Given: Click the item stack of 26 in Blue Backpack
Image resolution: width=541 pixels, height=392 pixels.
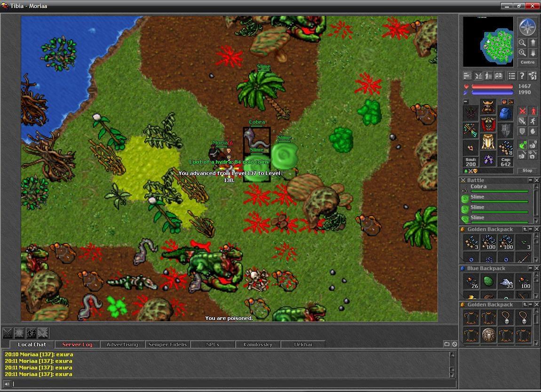Looking at the screenshot, I should coord(471,281).
